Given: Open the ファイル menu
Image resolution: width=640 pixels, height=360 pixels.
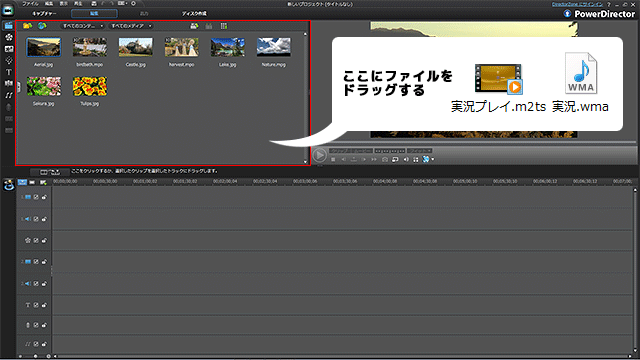Looking at the screenshot, I should (30, 4).
